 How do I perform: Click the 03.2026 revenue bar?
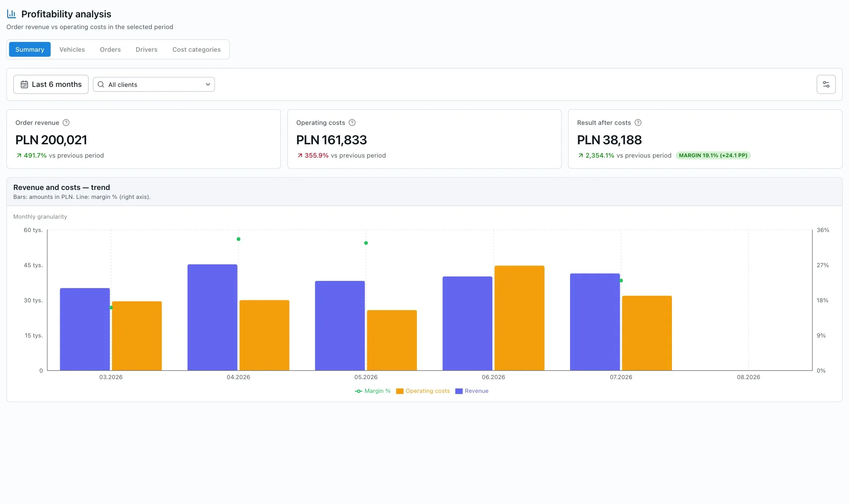pos(85,329)
